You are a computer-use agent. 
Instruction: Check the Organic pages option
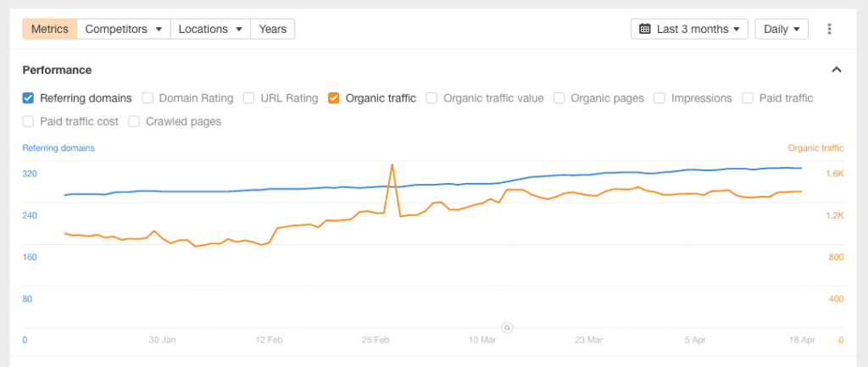click(x=559, y=97)
